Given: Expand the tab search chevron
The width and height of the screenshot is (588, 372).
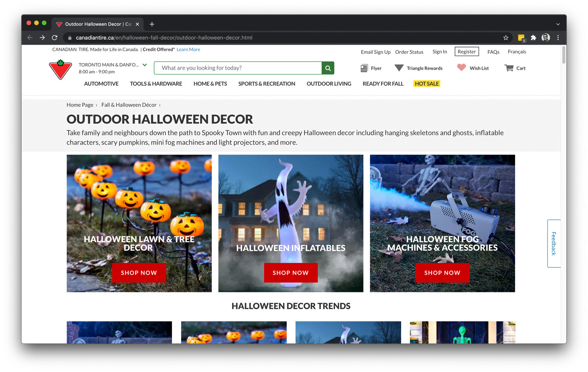Looking at the screenshot, I should (x=558, y=24).
